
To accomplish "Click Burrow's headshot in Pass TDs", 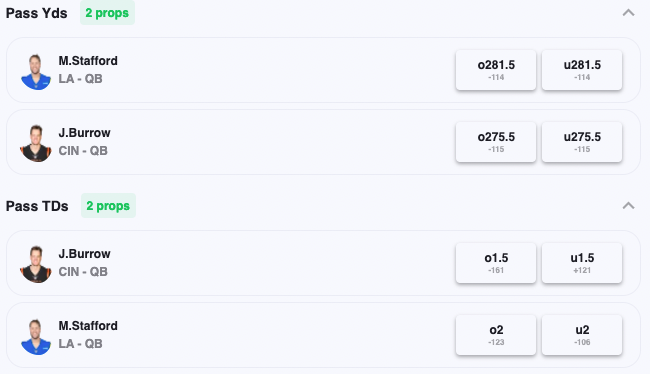I will coord(36,265).
